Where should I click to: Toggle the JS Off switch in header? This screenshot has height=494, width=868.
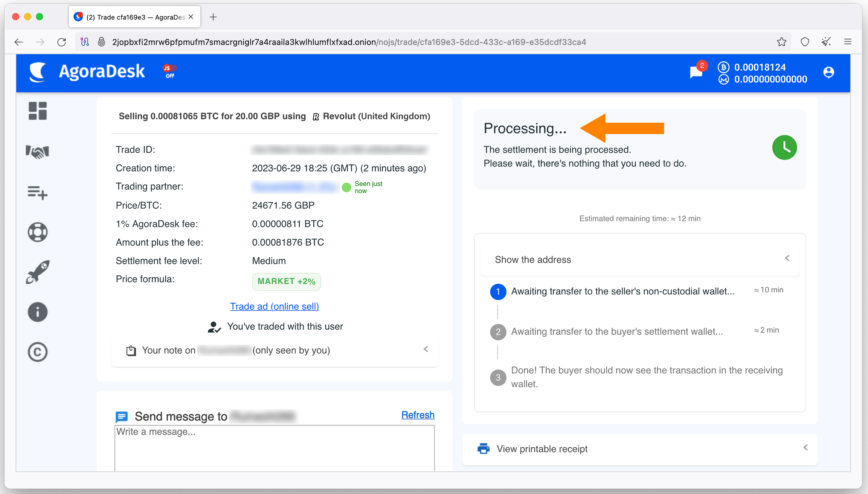(170, 71)
